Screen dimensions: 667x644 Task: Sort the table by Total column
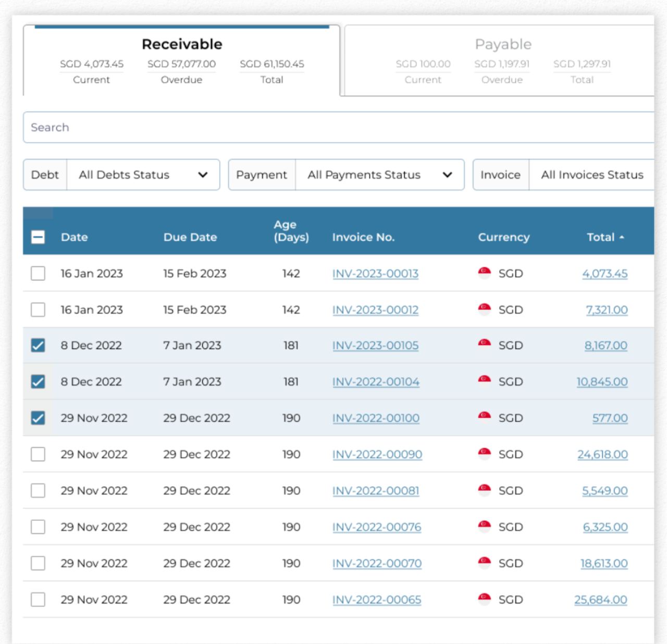605,237
